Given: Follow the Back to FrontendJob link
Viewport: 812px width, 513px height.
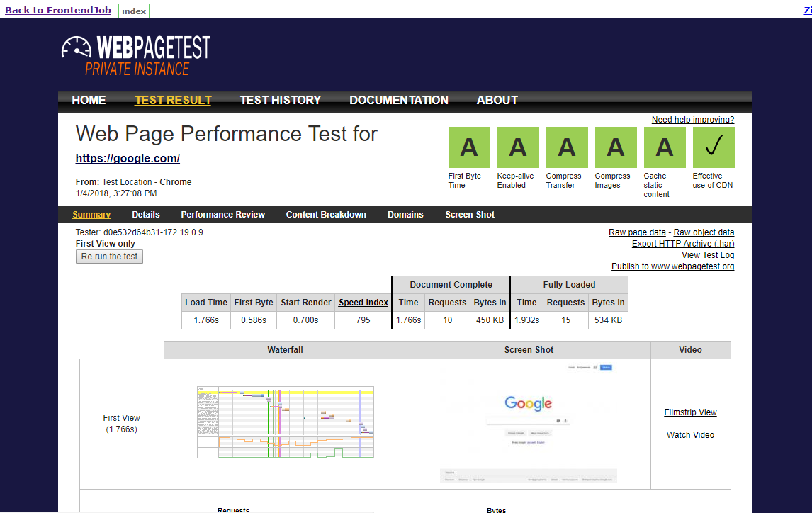Looking at the screenshot, I should (x=58, y=10).
